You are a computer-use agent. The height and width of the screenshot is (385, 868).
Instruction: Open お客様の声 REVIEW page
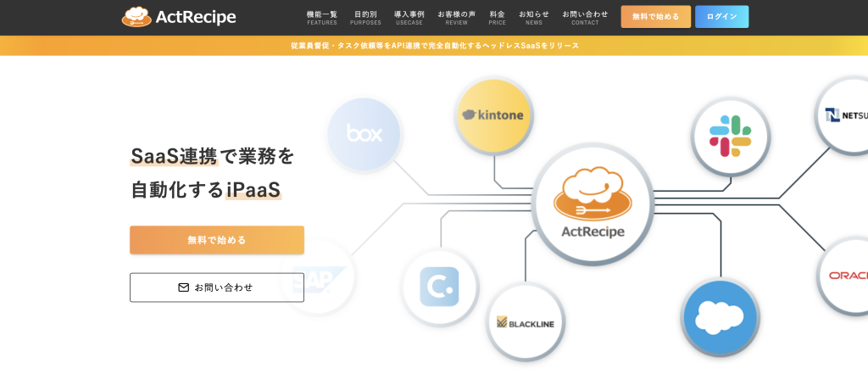[456, 17]
